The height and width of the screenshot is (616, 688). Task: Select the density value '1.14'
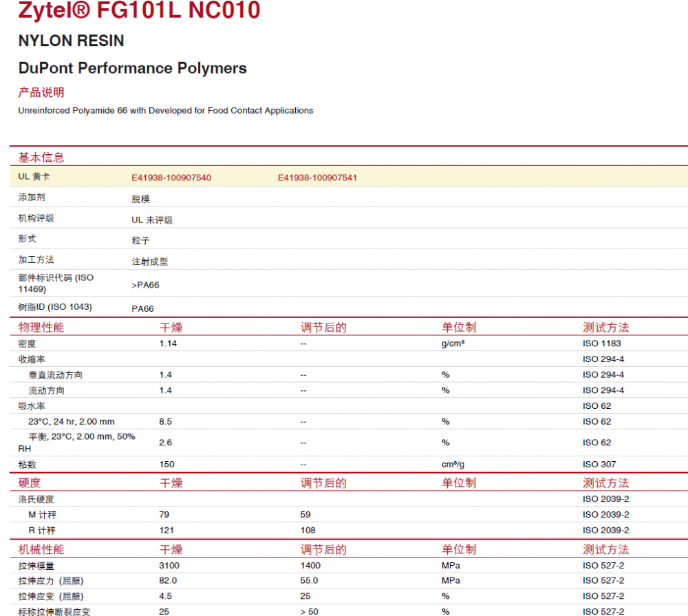[168, 343]
